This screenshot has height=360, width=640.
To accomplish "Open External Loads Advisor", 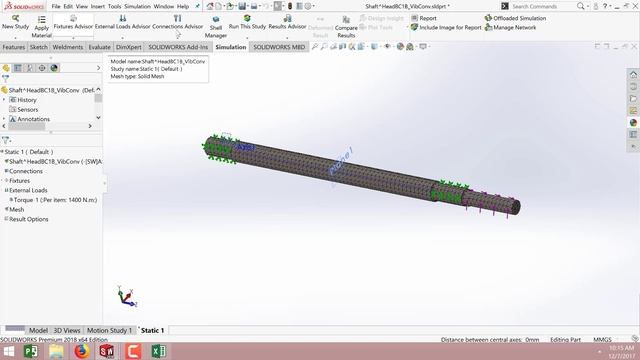I will click(122, 22).
